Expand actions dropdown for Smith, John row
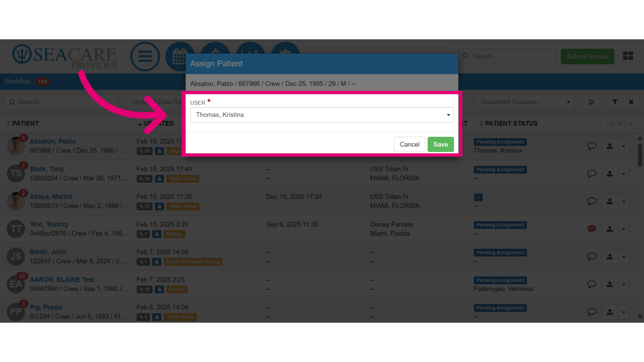This screenshot has width=644, height=362. pyautogui.click(x=624, y=257)
